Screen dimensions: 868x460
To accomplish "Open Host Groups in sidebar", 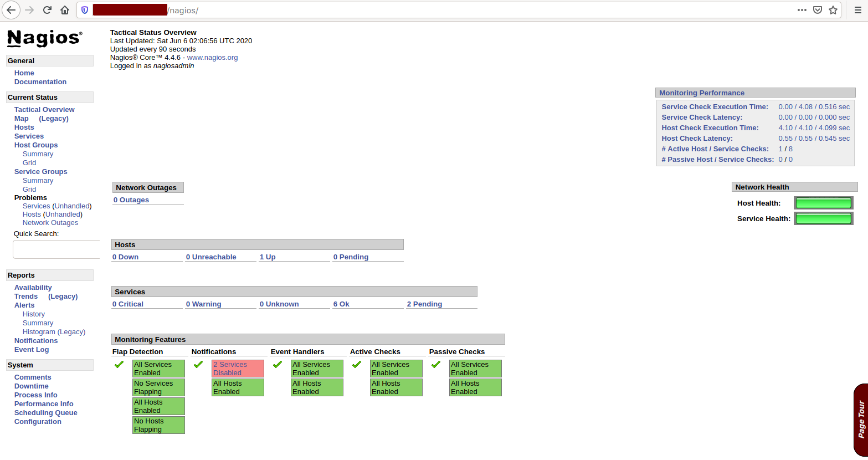I will pyautogui.click(x=36, y=145).
